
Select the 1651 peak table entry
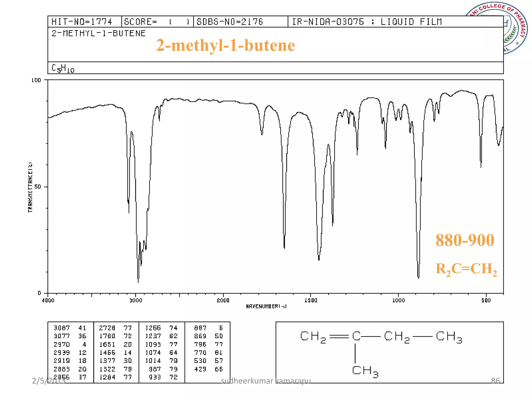[x=115, y=344]
